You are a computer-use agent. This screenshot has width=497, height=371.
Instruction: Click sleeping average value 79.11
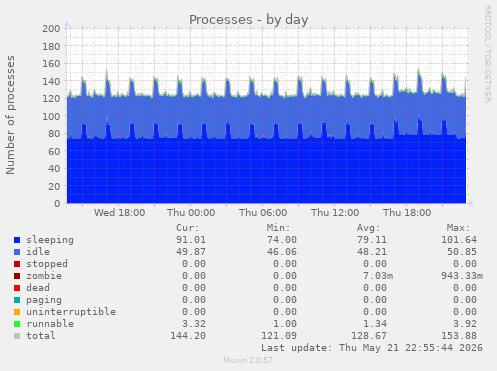click(372, 240)
